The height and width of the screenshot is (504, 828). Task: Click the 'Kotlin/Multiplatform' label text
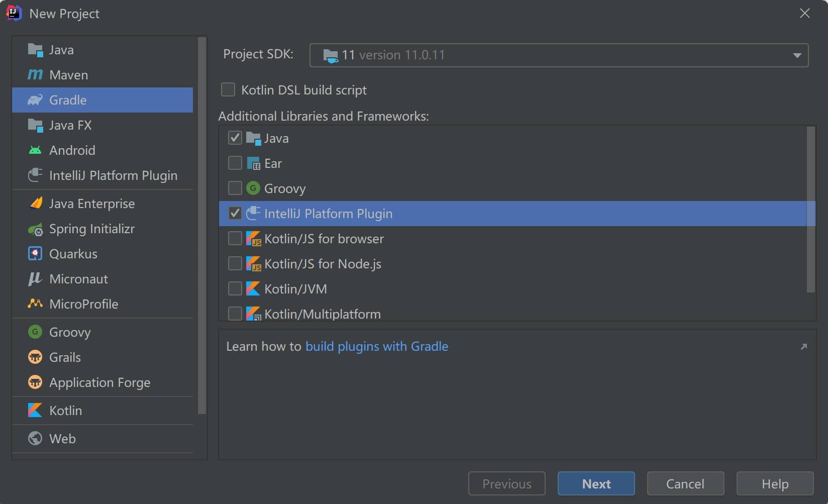[x=323, y=314]
